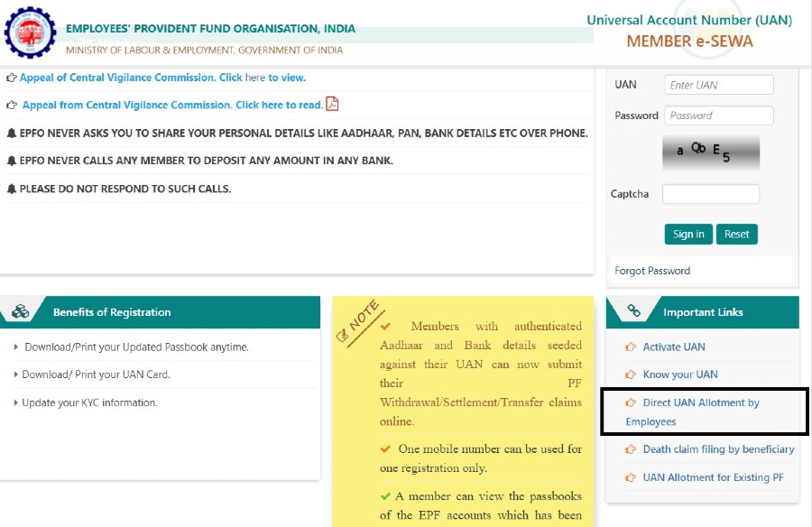Click the captcha image
Image resolution: width=812 pixels, height=527 pixels.
coord(711,153)
